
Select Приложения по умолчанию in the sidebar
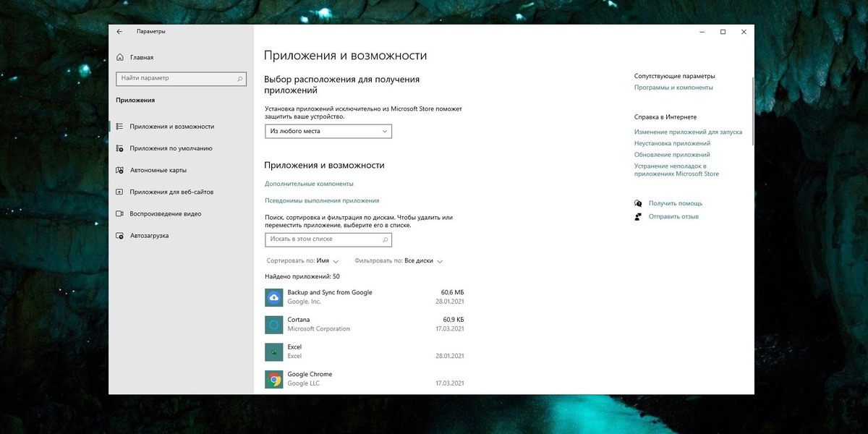[171, 148]
